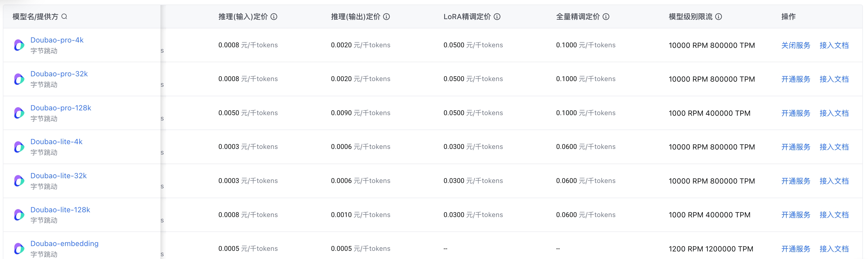Image resolution: width=868 pixels, height=259 pixels.
Task: Click the info icon next to LoRA精调定价
Action: (x=497, y=17)
